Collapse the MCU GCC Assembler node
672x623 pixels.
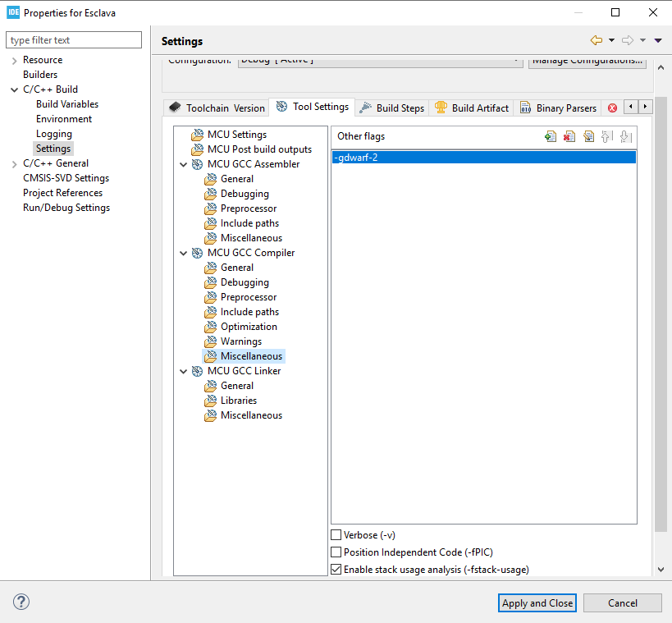(x=184, y=164)
